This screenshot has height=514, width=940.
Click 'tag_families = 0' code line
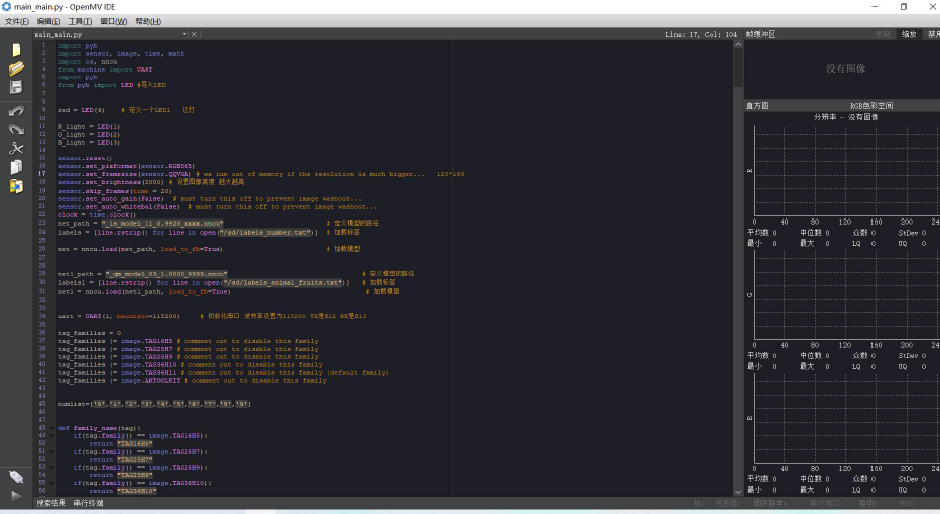click(89, 333)
